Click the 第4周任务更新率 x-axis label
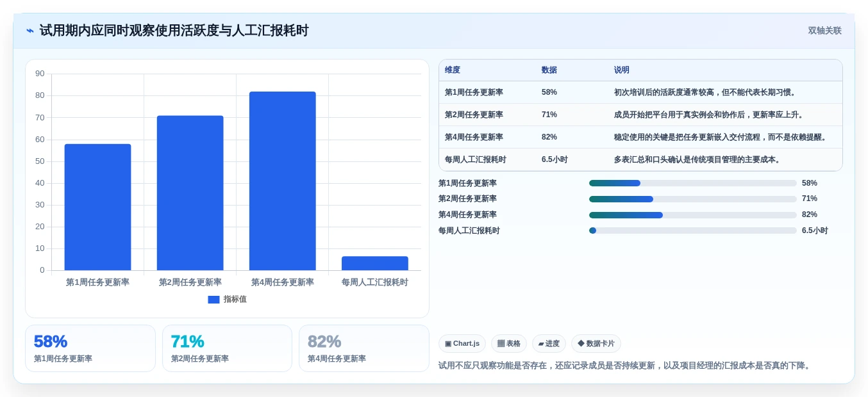The height and width of the screenshot is (397, 868). [282, 282]
